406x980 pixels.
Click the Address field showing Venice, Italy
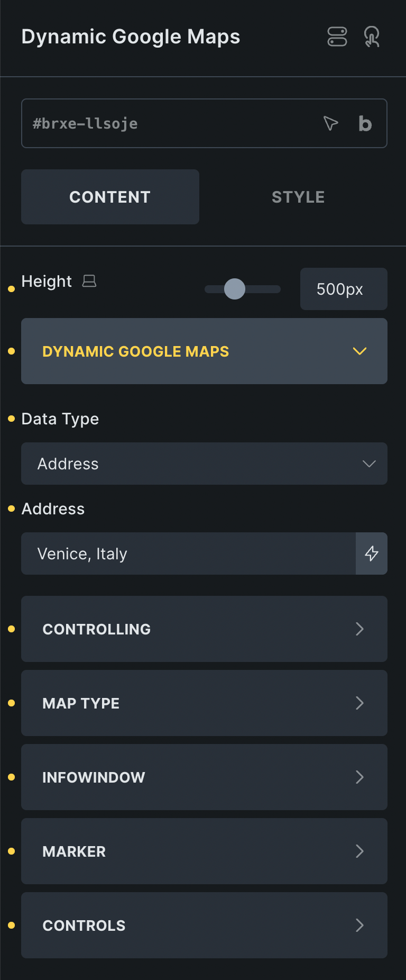tap(185, 553)
